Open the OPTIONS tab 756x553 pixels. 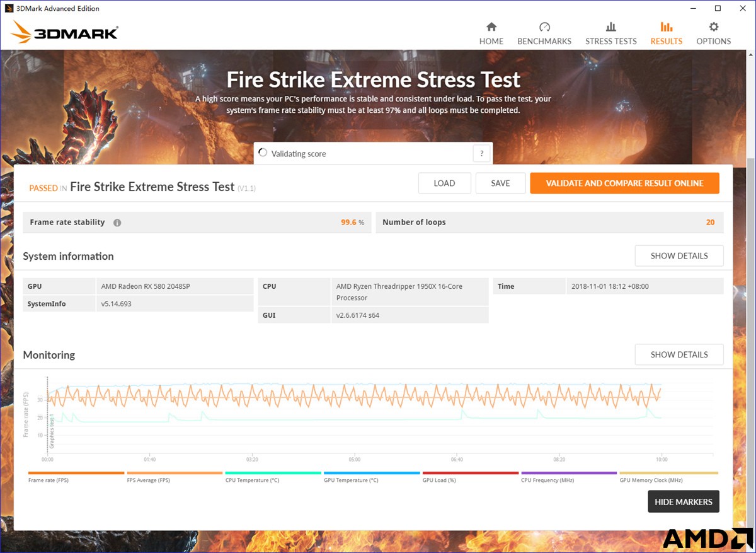714,33
